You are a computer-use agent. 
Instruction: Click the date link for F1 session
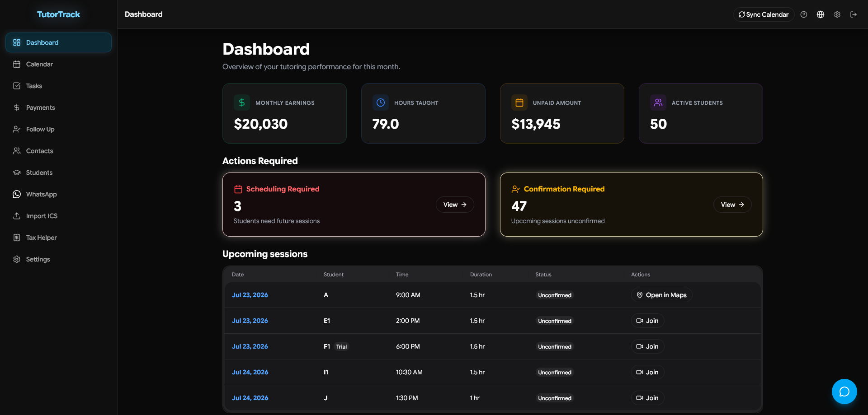tap(250, 346)
